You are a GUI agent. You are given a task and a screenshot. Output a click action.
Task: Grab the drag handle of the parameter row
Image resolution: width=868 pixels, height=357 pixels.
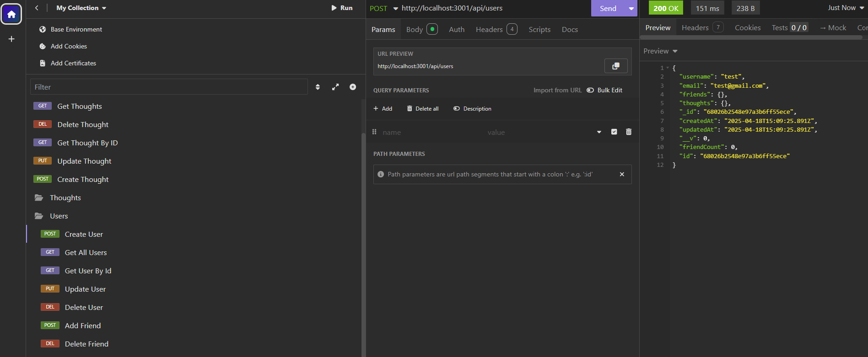point(374,132)
